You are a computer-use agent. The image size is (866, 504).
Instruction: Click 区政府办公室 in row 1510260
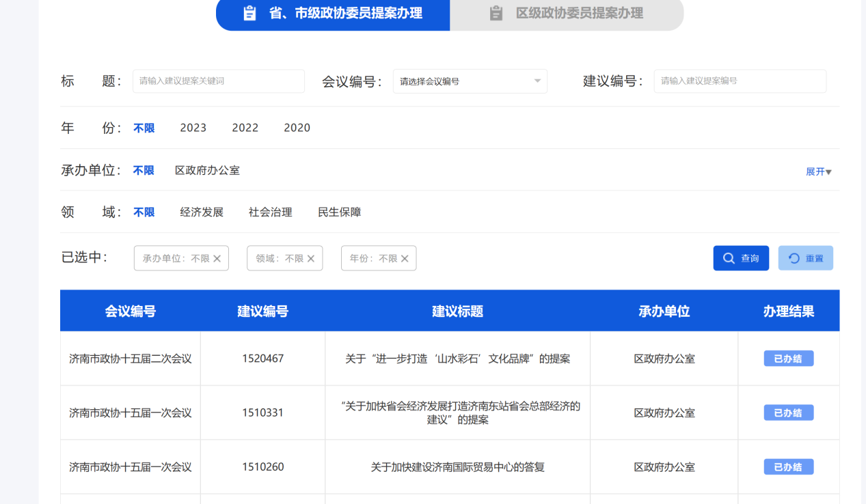(664, 467)
